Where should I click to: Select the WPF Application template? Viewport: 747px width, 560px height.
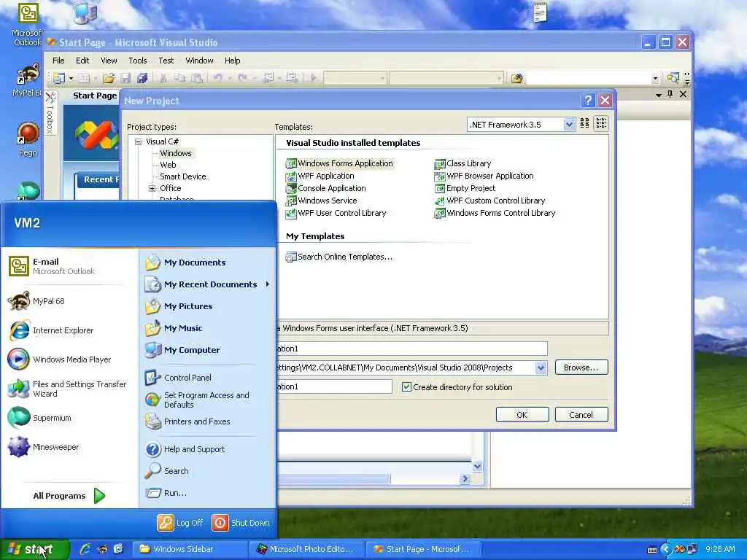(x=320, y=176)
